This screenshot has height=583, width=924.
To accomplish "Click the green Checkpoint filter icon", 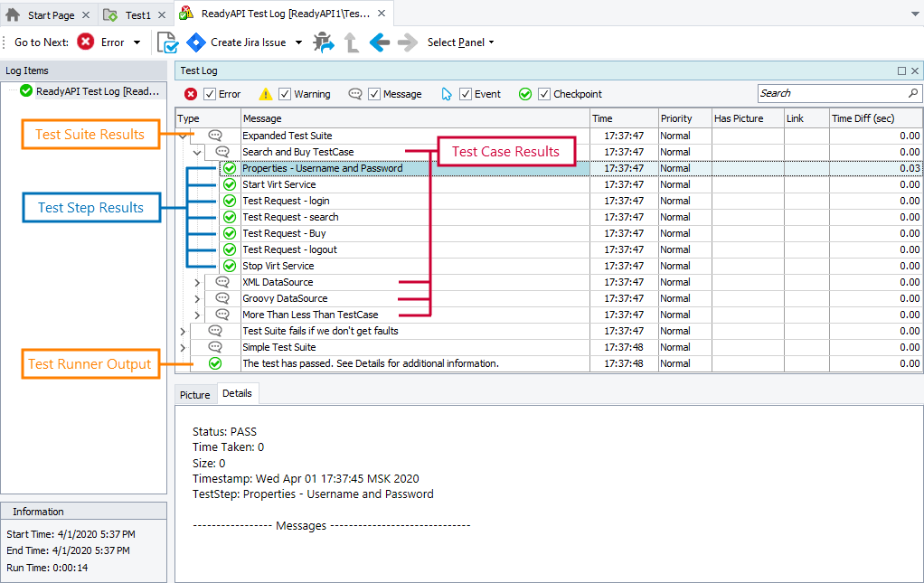I will (x=524, y=93).
